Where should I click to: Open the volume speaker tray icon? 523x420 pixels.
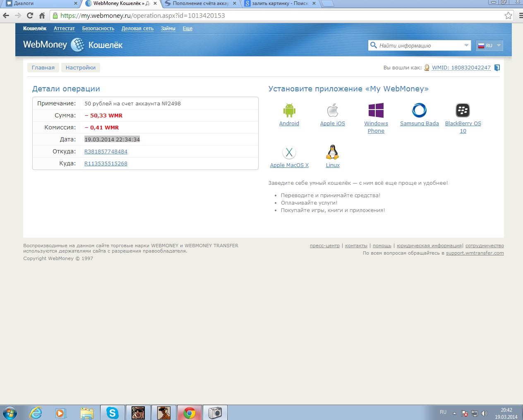[485, 413]
